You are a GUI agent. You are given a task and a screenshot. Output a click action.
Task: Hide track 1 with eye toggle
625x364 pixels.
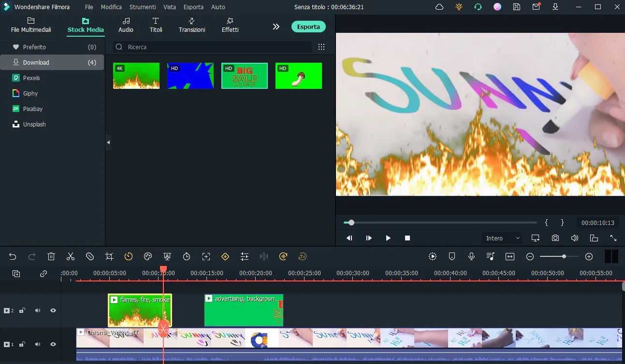(x=53, y=344)
